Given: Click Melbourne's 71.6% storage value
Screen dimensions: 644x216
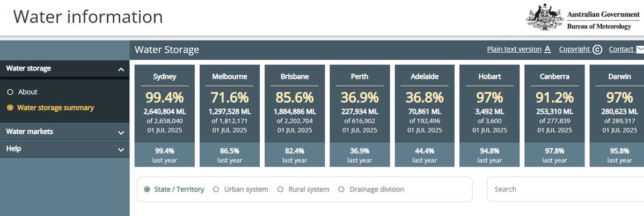Looking at the screenshot, I should click(230, 98).
